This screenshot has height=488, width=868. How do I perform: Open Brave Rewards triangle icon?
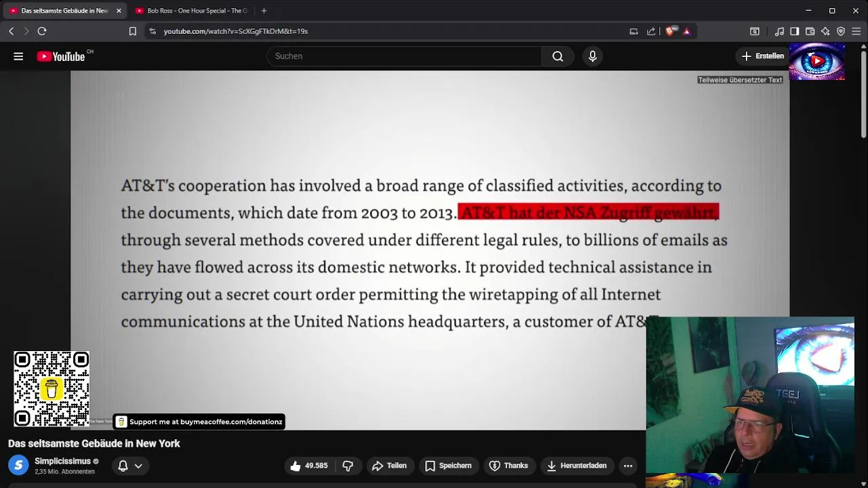[x=686, y=31]
